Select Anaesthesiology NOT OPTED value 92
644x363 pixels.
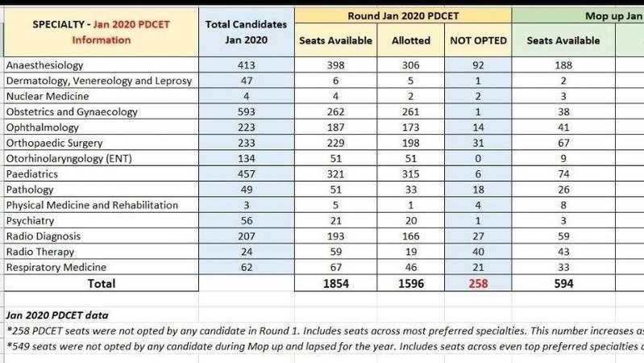tap(478, 66)
